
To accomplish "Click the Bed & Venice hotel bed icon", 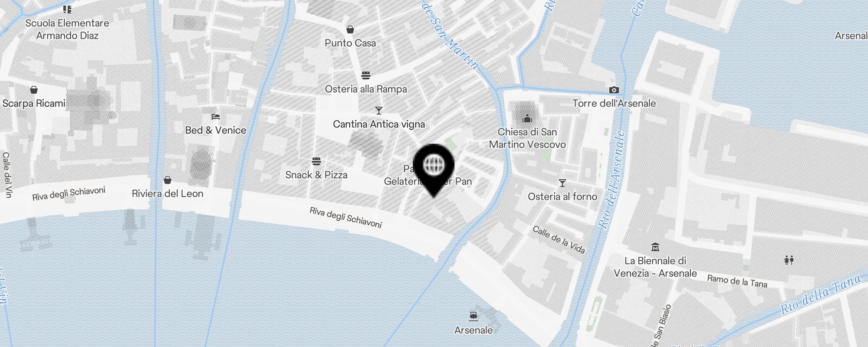I will pyautogui.click(x=216, y=117).
